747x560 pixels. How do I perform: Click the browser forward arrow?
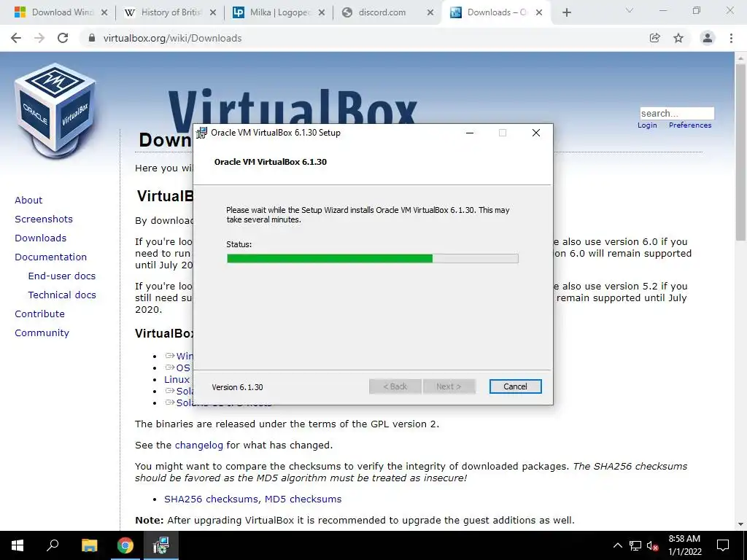pos(39,38)
